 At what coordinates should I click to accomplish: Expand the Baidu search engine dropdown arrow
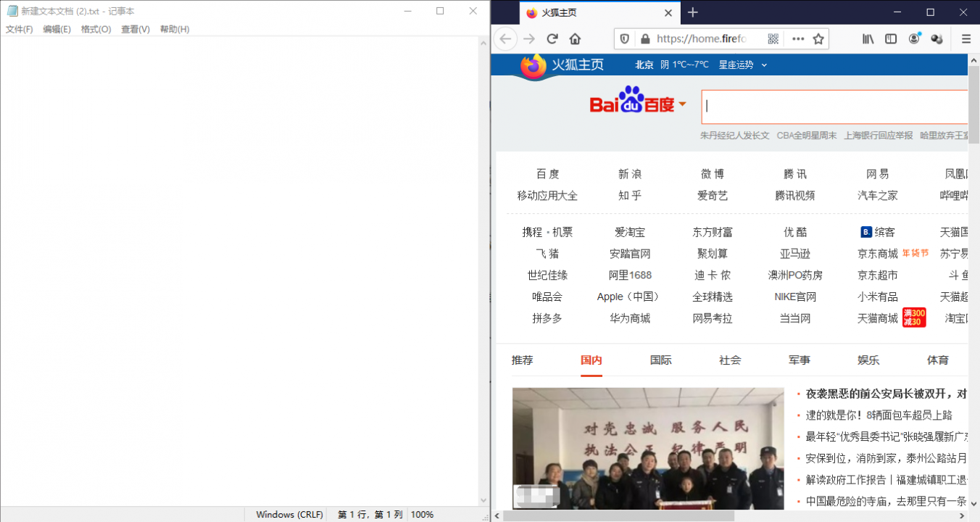682,105
